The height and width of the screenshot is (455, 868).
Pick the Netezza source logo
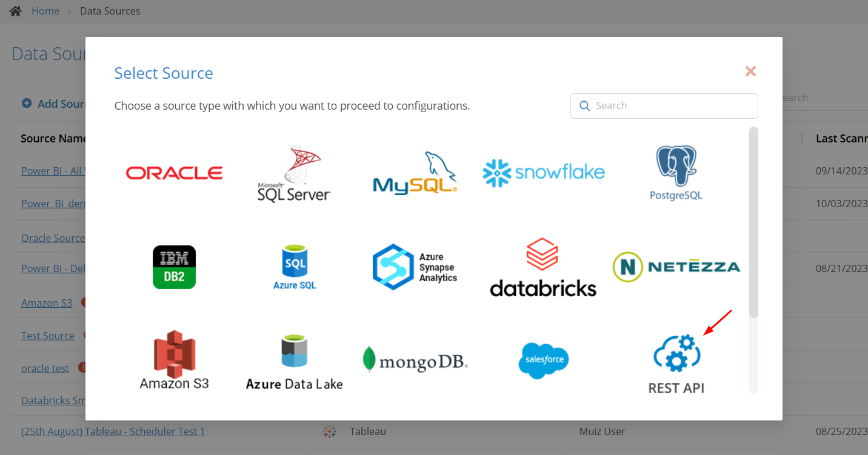point(676,267)
